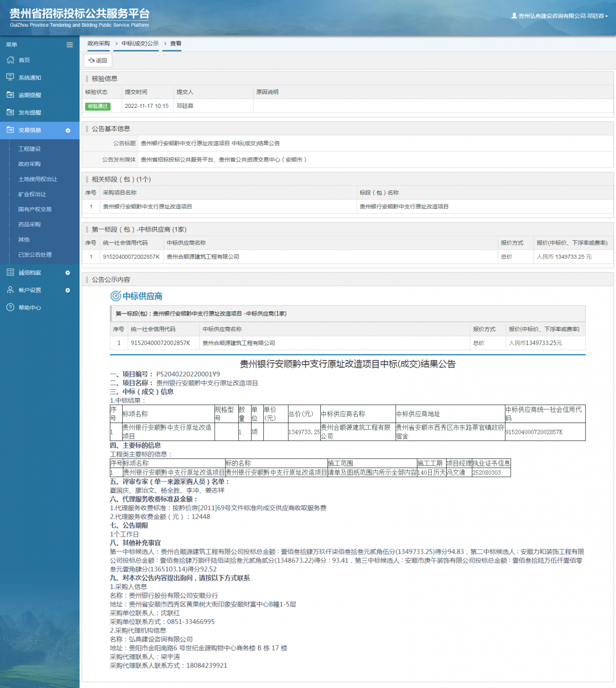Click the platform title 贵州省招标投标公共服务平台
Image resolution: width=616 pixels, height=688 pixels.
click(80, 14)
